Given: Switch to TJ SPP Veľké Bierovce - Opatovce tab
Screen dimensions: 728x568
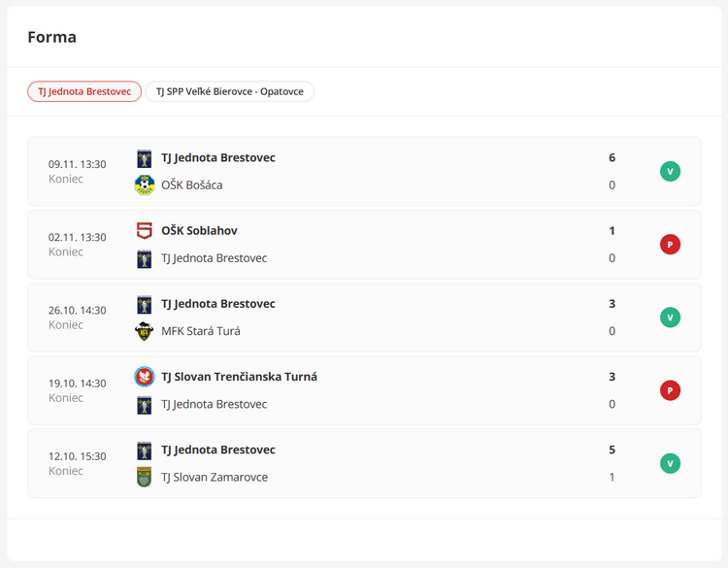Looking at the screenshot, I should point(229,91).
